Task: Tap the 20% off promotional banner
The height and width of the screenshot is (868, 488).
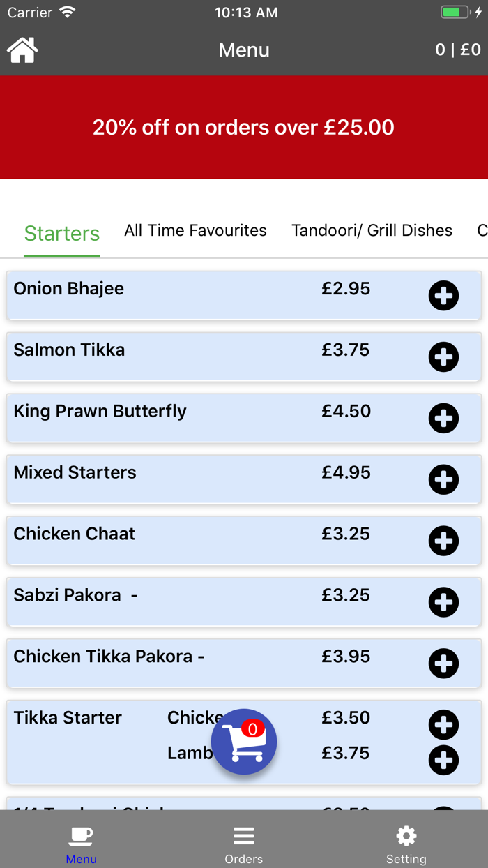Action: (244, 128)
